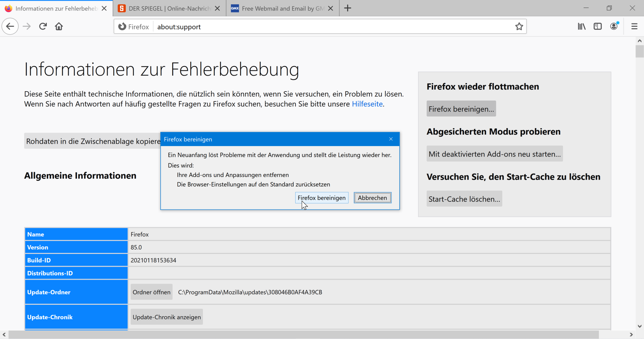
Task: Restore down the Firefox window
Action: [x=609, y=8]
